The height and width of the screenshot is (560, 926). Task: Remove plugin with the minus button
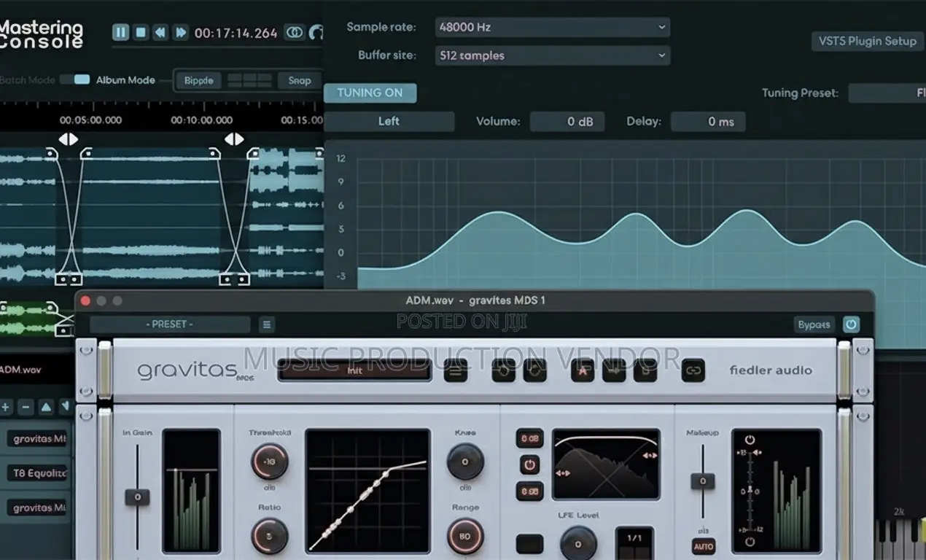(x=26, y=407)
